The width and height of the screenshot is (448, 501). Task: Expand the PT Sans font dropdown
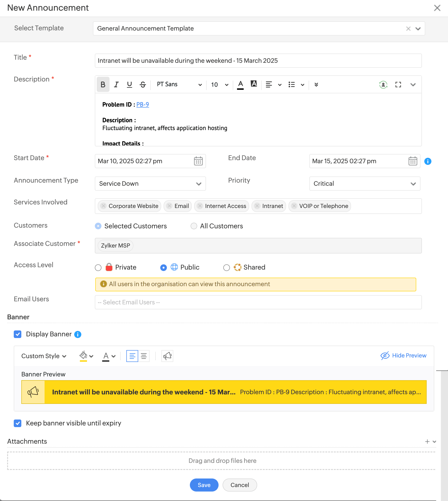pos(179,85)
